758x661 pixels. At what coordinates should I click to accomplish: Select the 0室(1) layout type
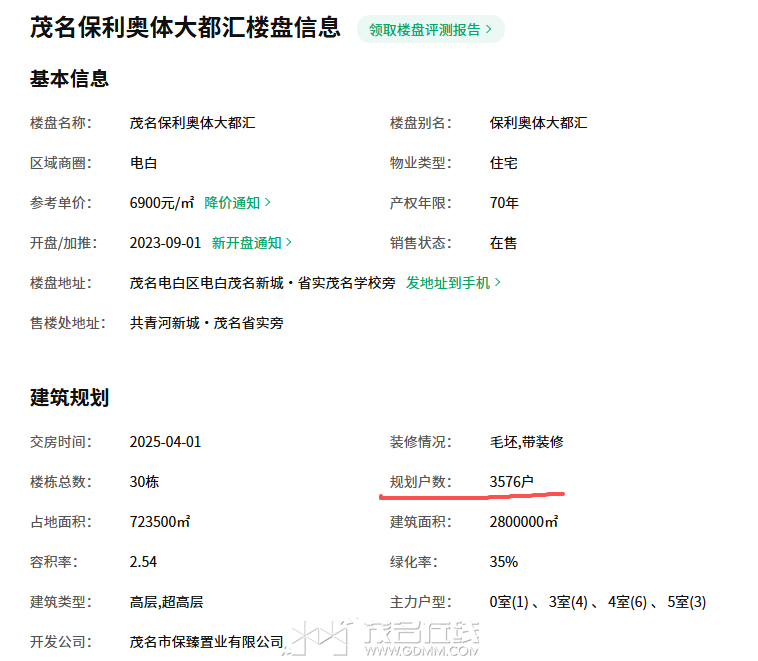509,602
